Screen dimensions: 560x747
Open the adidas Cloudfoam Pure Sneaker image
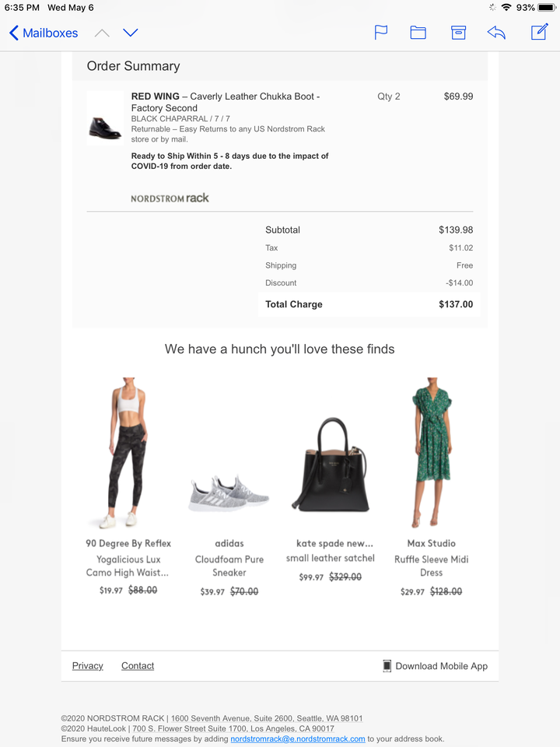pos(229,493)
